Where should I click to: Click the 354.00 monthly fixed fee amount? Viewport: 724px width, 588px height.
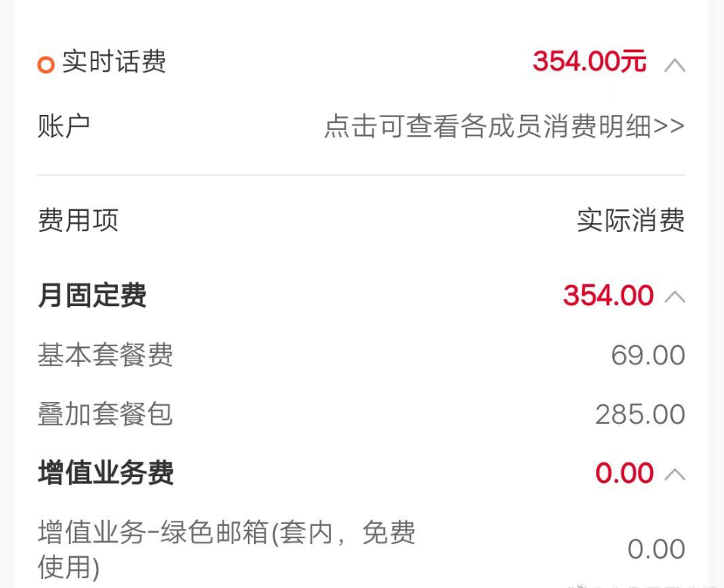click(x=608, y=296)
